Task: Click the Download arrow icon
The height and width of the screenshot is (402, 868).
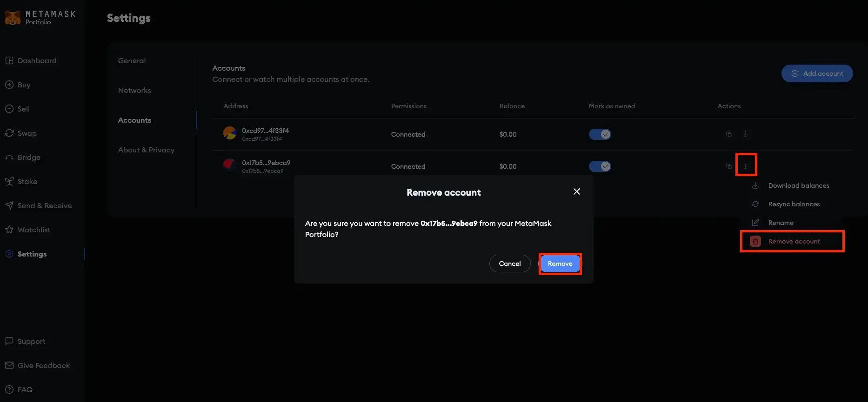Action: point(755,185)
